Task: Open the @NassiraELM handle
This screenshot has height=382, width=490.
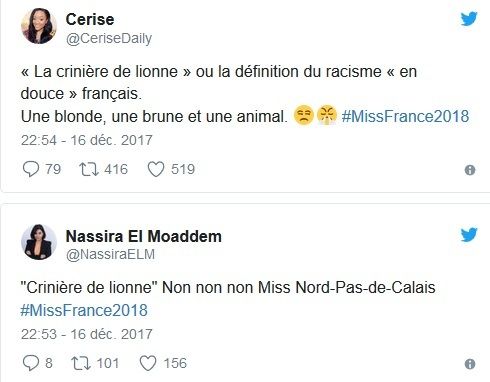Action: [x=110, y=255]
